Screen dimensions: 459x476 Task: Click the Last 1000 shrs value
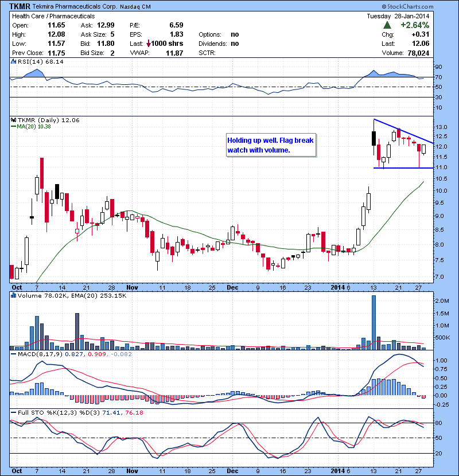coord(167,44)
